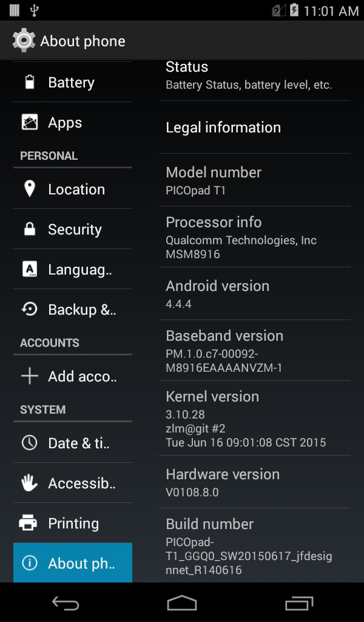Tap the settings gear in title bar
Screen dimensions: 364x622
point(24,41)
